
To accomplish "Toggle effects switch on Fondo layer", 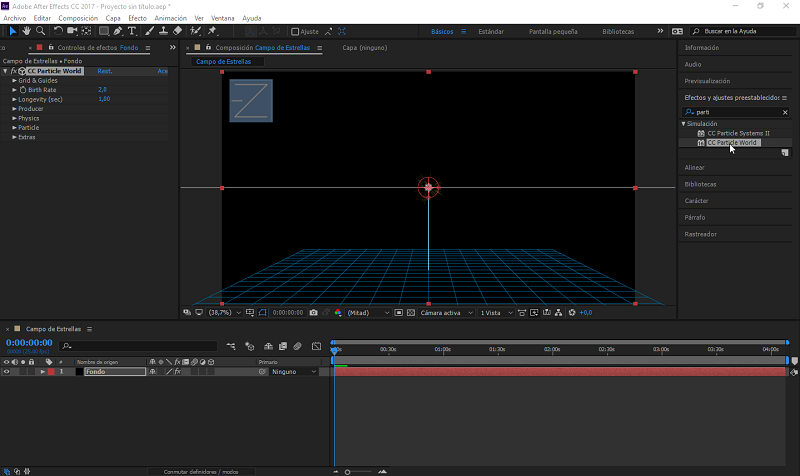I will tap(177, 372).
